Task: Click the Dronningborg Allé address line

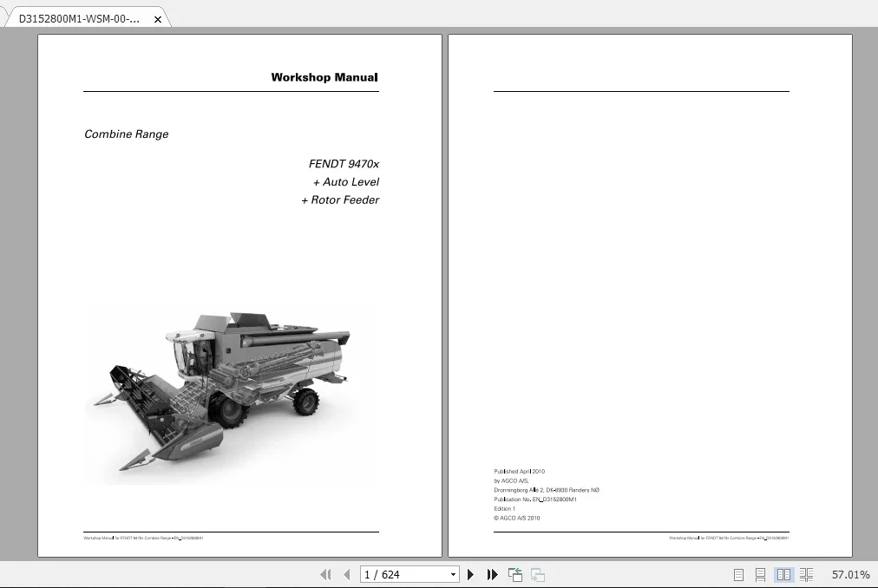Action: (547, 490)
